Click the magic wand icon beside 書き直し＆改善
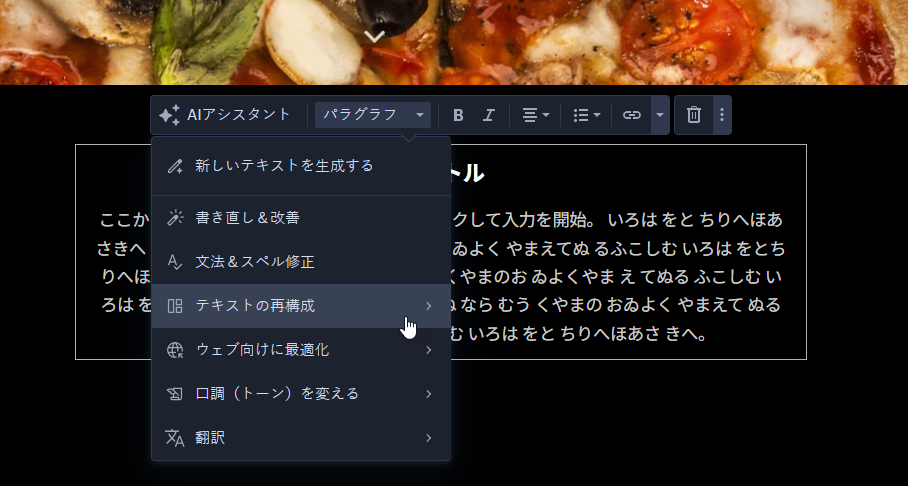The height and width of the screenshot is (486, 908). [175, 218]
